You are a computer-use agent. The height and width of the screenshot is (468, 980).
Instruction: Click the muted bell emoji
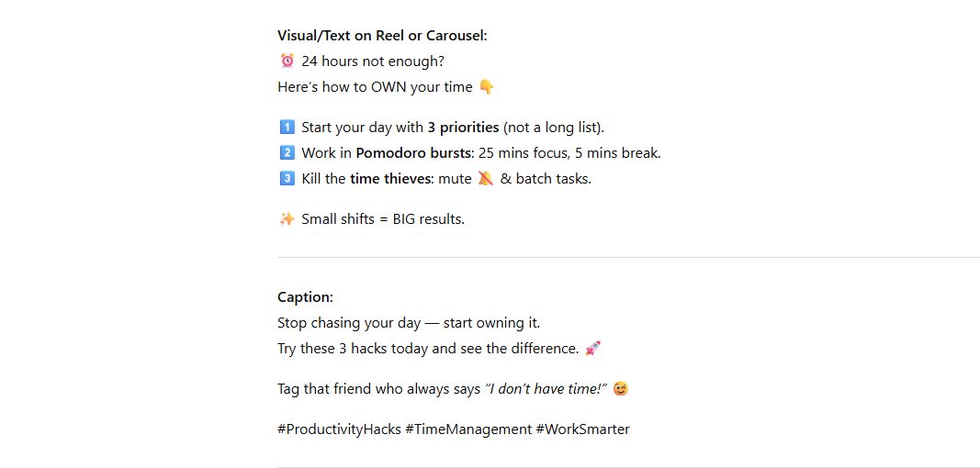[x=486, y=179]
